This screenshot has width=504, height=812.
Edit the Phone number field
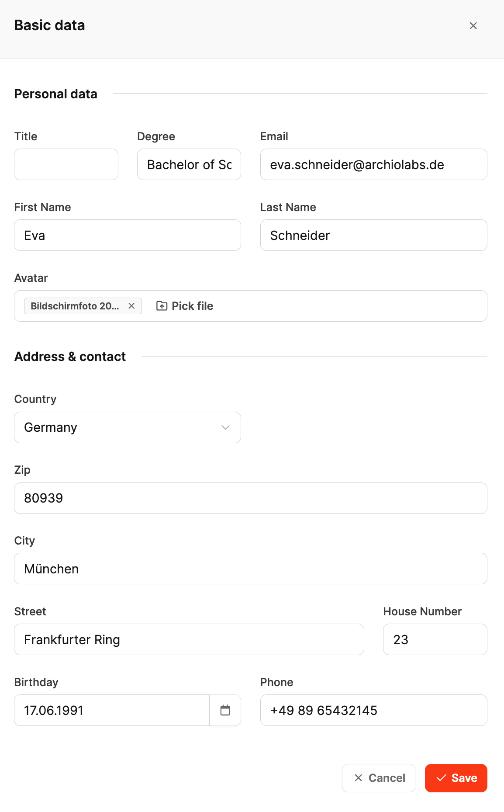[x=373, y=710]
